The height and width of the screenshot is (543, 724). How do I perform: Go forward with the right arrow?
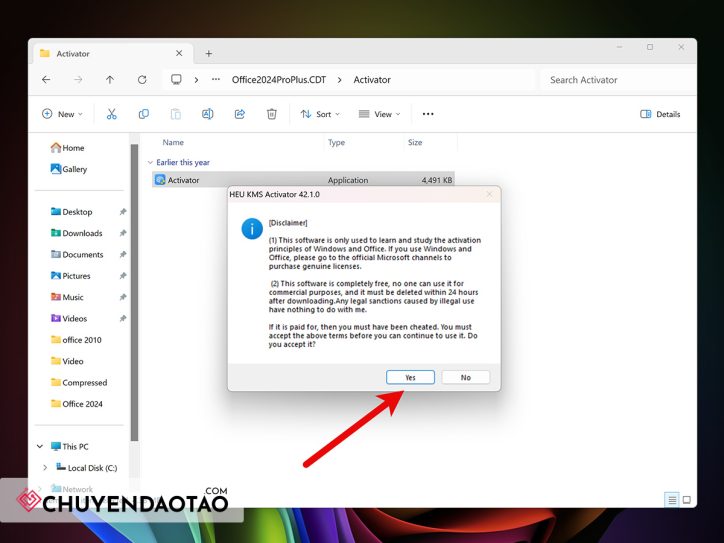pyautogui.click(x=78, y=79)
